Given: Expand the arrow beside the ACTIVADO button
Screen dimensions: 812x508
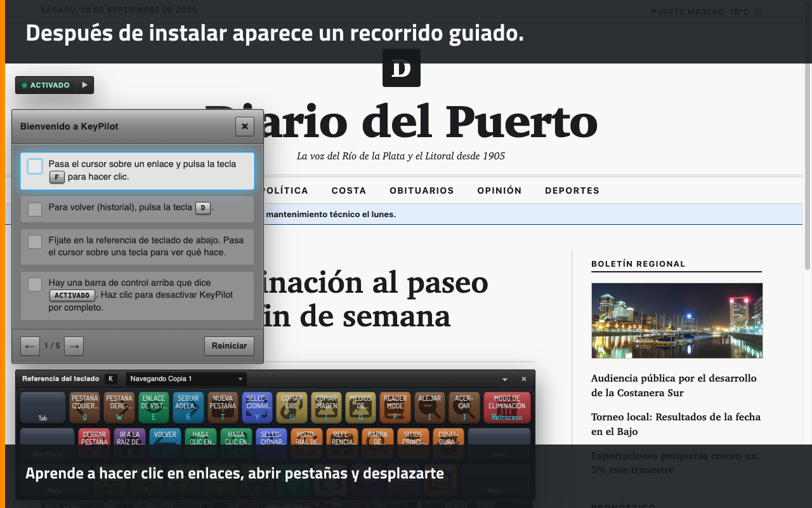Looking at the screenshot, I should click(x=85, y=85).
